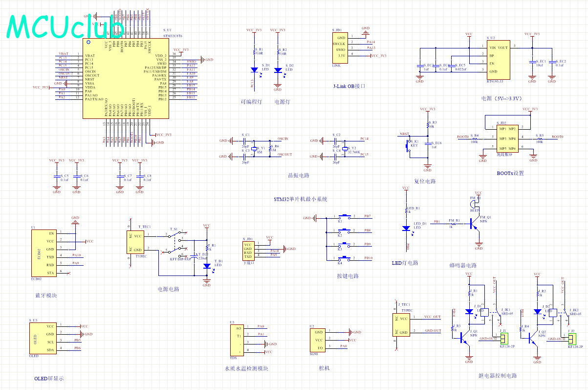This screenshot has height=390, width=588.
Task: Click the '晶振电路' label
Action: (298, 175)
